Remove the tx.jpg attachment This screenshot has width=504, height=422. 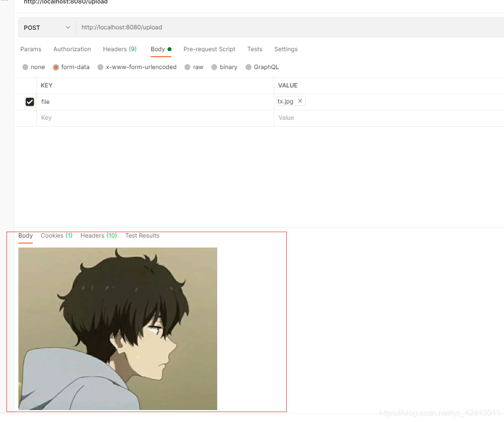point(300,101)
